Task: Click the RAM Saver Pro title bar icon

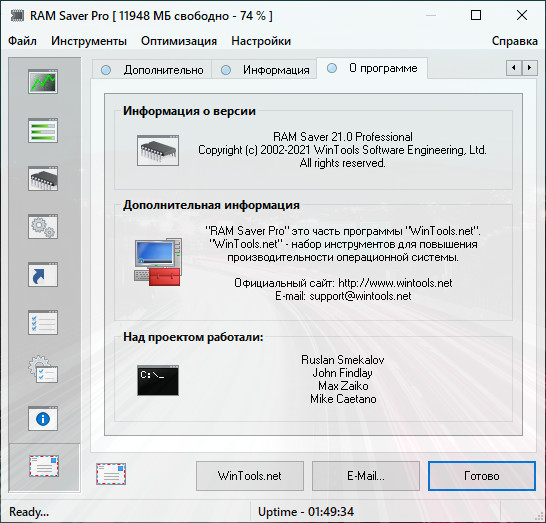Action: pos(17,16)
